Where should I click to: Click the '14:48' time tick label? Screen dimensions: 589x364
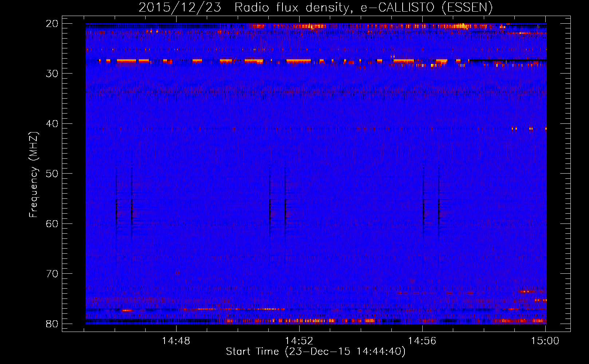coord(176,341)
